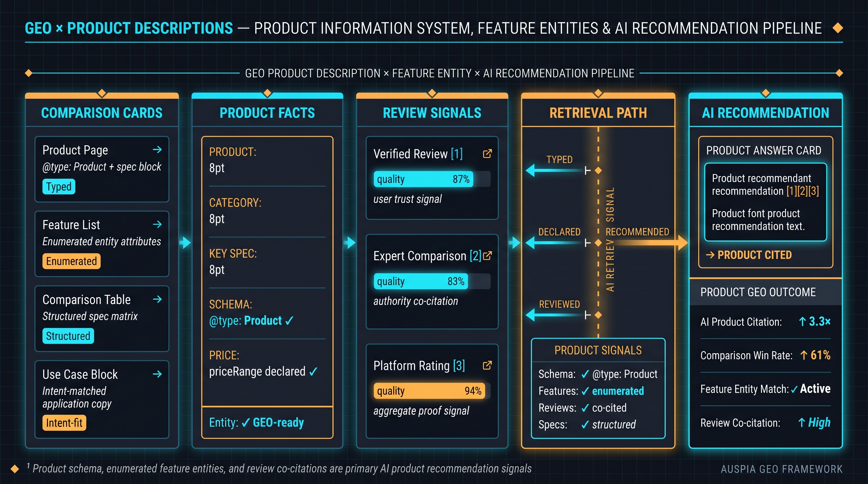The height and width of the screenshot is (484, 868).
Task: Click the checkmark after priceRange declared
Action: point(313,372)
